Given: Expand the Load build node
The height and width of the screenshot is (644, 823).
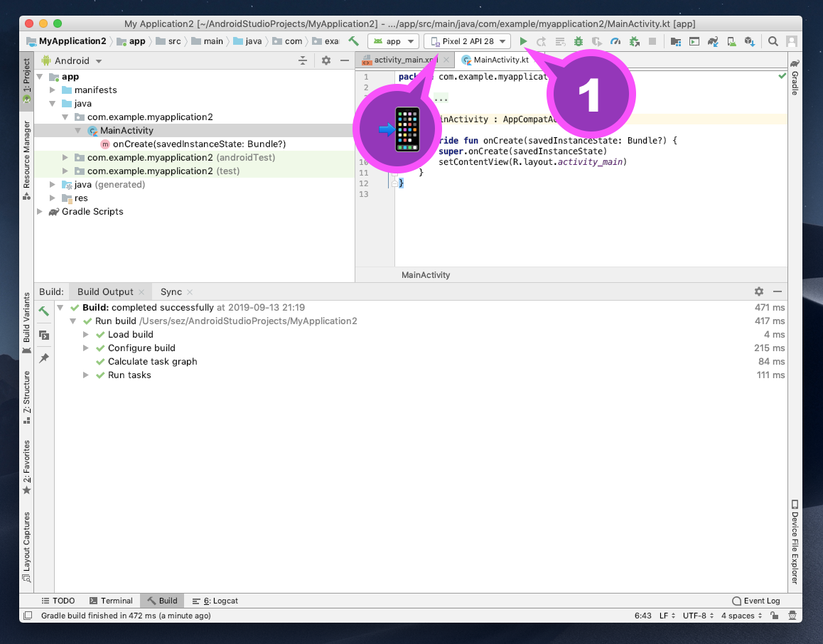Looking at the screenshot, I should point(85,334).
